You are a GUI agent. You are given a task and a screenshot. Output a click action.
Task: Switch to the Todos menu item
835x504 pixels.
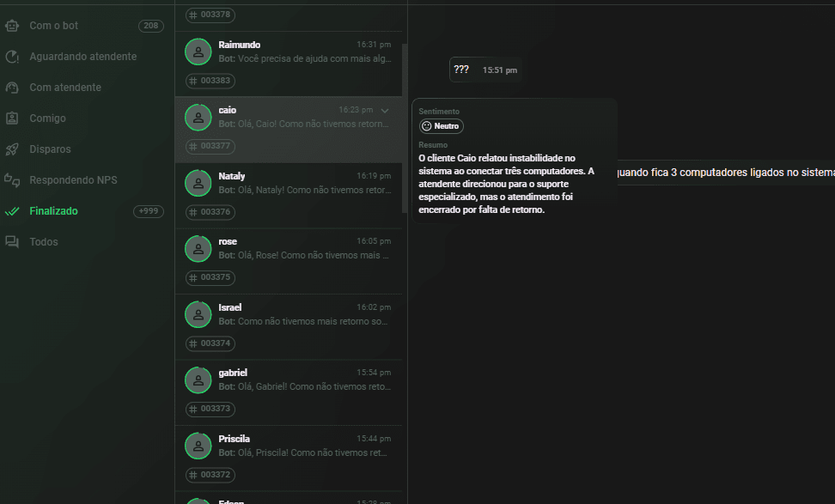point(85,242)
